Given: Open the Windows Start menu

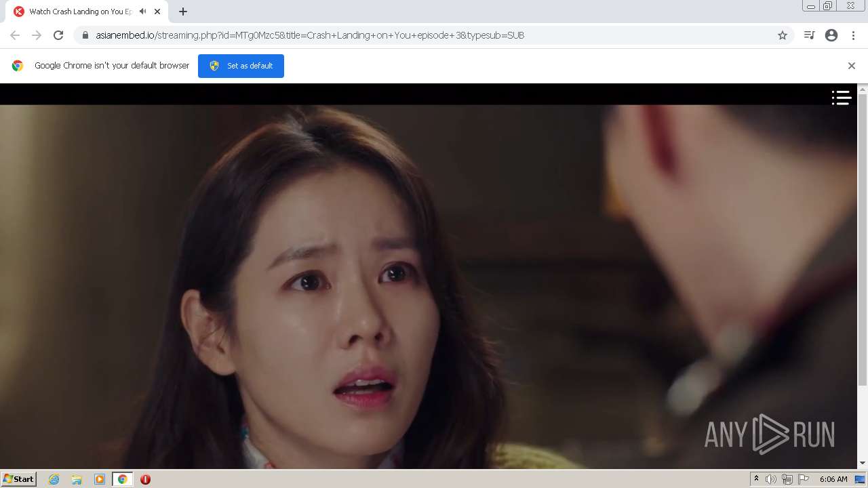Looking at the screenshot, I should [18, 479].
